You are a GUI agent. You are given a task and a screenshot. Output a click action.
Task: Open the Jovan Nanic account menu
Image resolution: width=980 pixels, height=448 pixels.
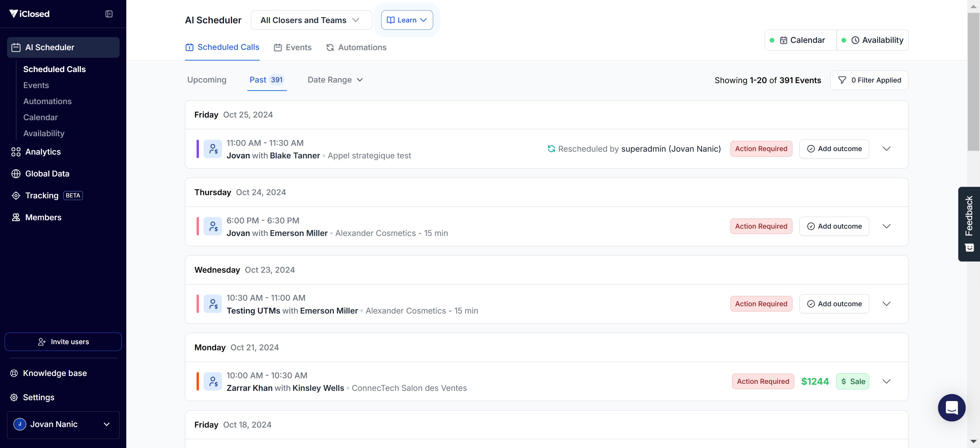(63, 424)
